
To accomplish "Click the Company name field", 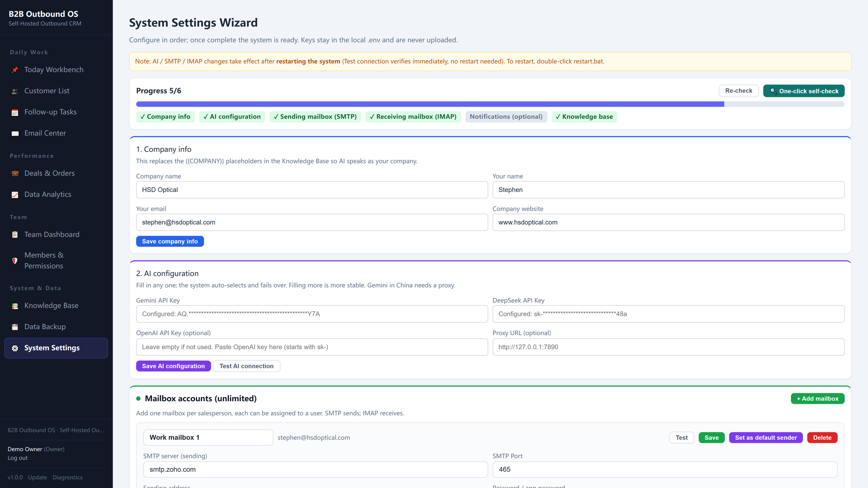I will [312, 190].
